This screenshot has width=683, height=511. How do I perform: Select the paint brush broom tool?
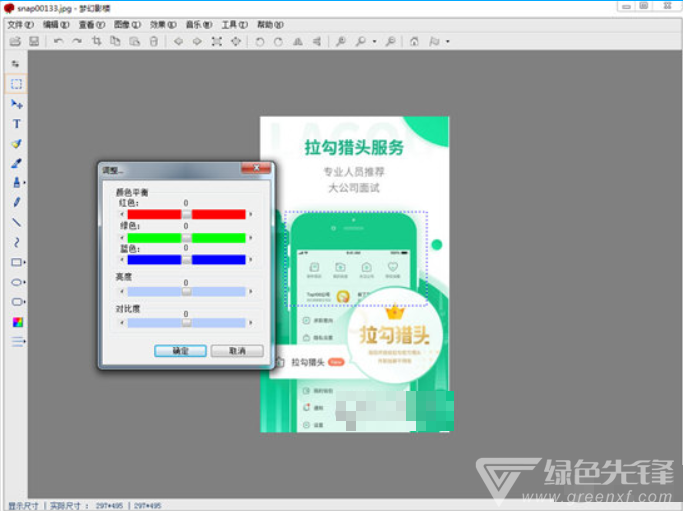point(17,144)
